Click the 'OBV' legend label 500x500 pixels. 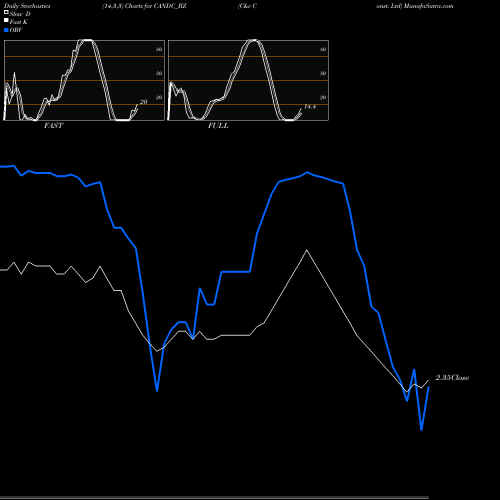16,30
